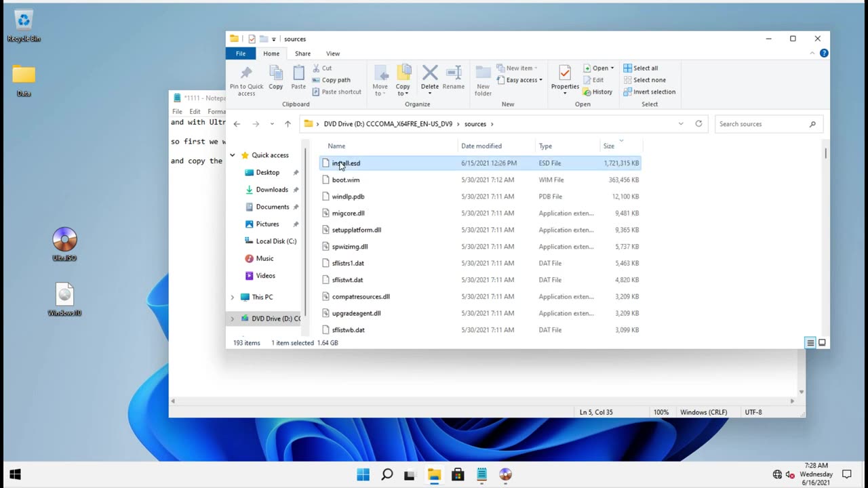Image resolution: width=868 pixels, height=488 pixels.
Task: Open Notepad's Edit menu
Action: pos(195,112)
